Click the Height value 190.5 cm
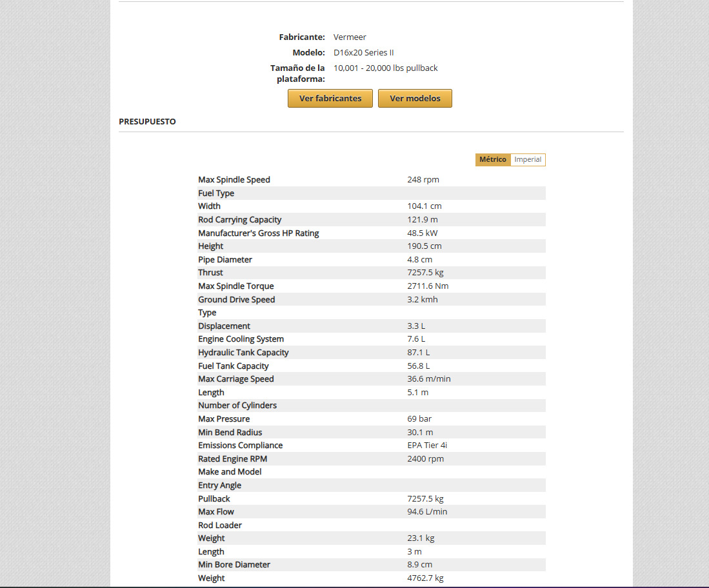This screenshot has height=588, width=709. click(x=424, y=246)
